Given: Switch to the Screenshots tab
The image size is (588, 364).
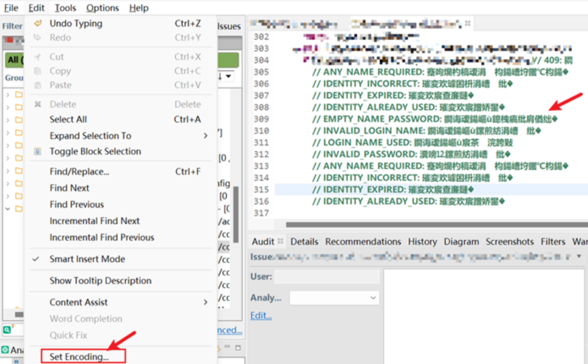Looking at the screenshot, I should [x=510, y=241].
